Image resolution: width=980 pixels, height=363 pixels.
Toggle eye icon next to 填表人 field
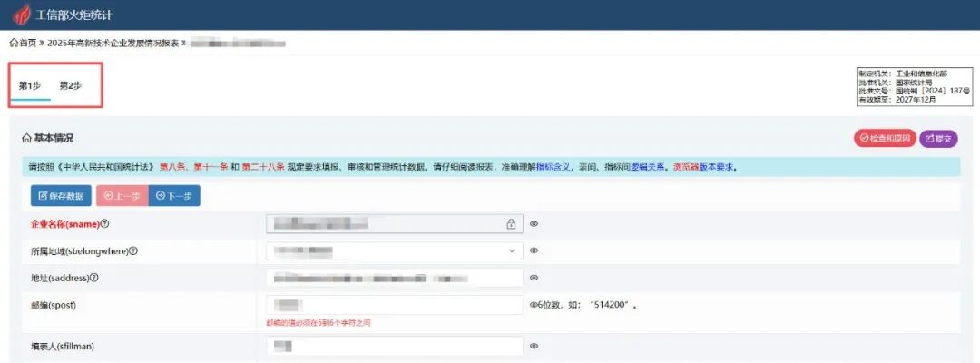[x=534, y=346]
